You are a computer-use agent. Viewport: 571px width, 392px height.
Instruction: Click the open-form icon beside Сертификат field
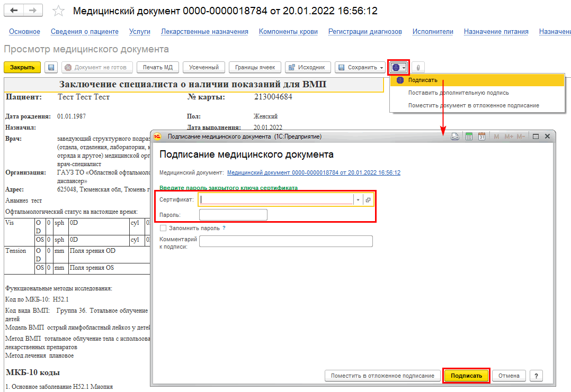[x=368, y=199]
